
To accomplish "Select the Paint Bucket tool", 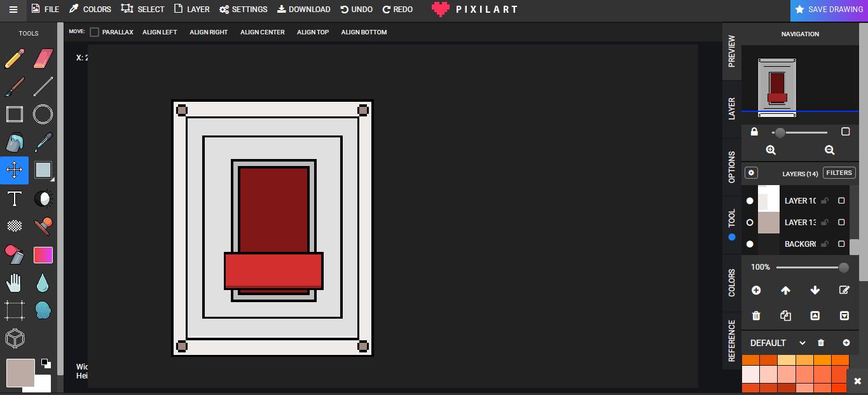I will pos(15,142).
